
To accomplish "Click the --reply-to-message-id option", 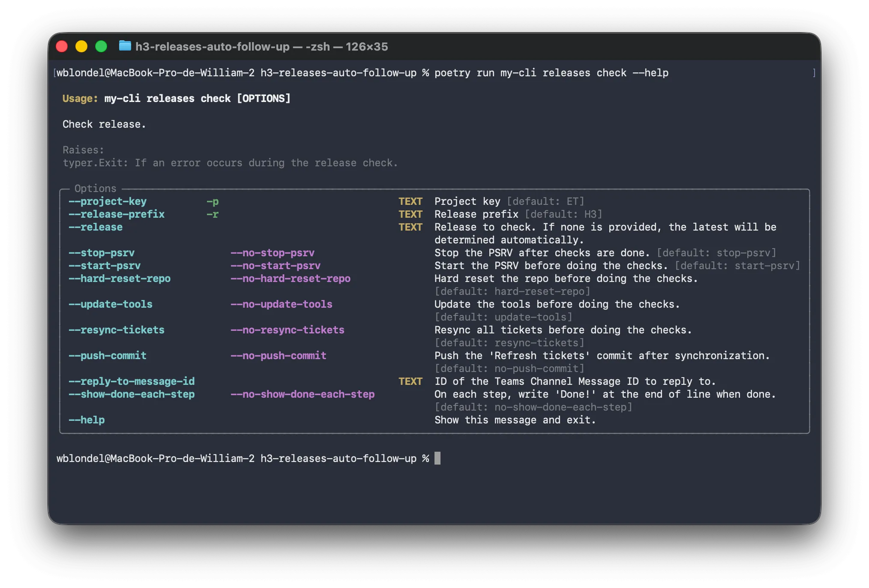I will pyautogui.click(x=132, y=381).
